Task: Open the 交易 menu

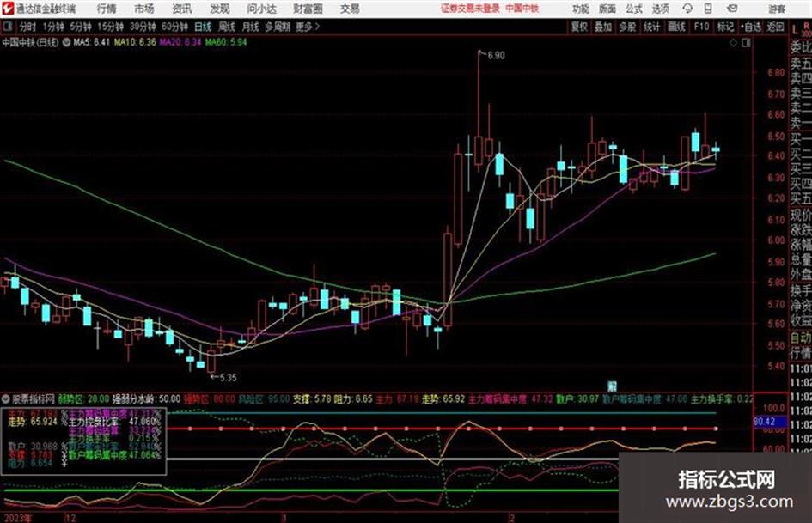Action: coord(350,9)
